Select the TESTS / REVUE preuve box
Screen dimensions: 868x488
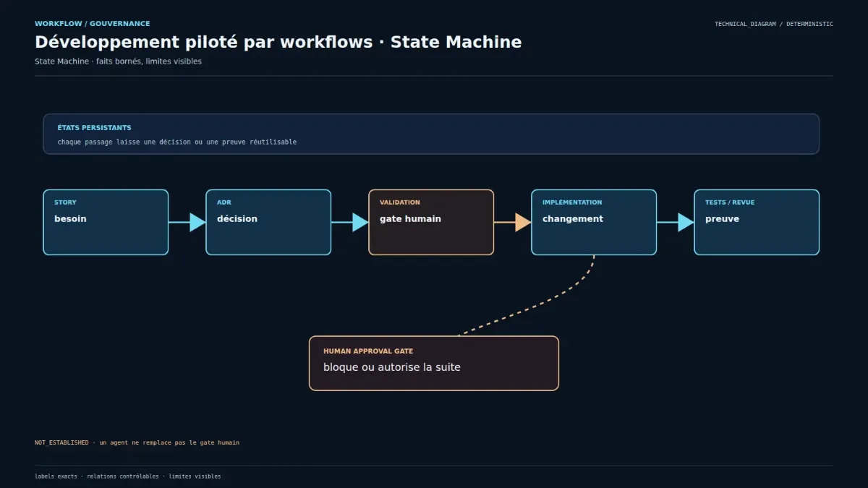pyautogui.click(x=757, y=222)
